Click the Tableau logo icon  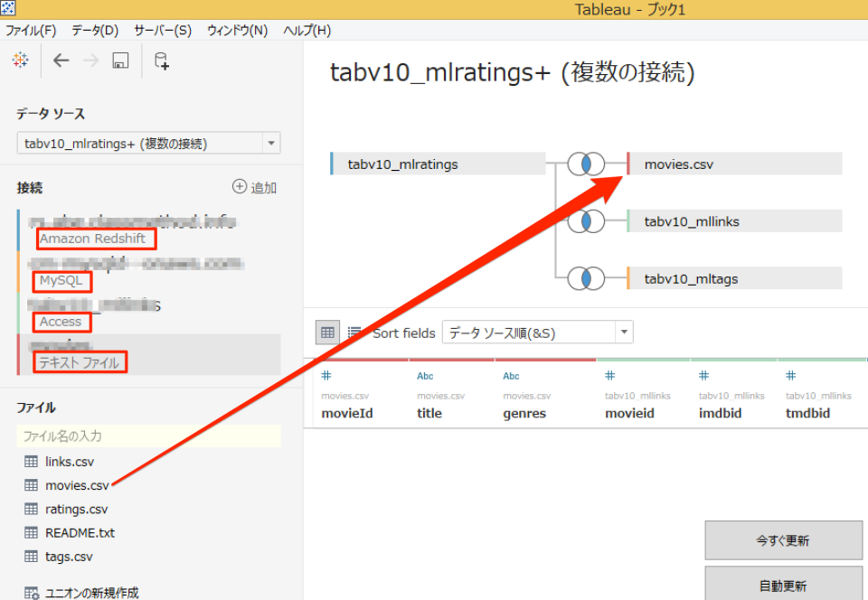click(x=20, y=61)
